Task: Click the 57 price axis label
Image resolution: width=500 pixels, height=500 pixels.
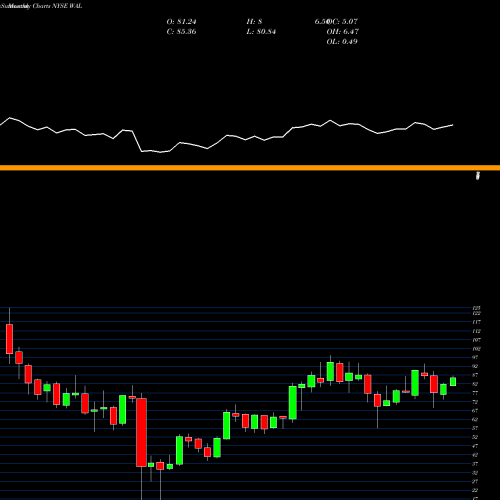Action: pos(475,428)
